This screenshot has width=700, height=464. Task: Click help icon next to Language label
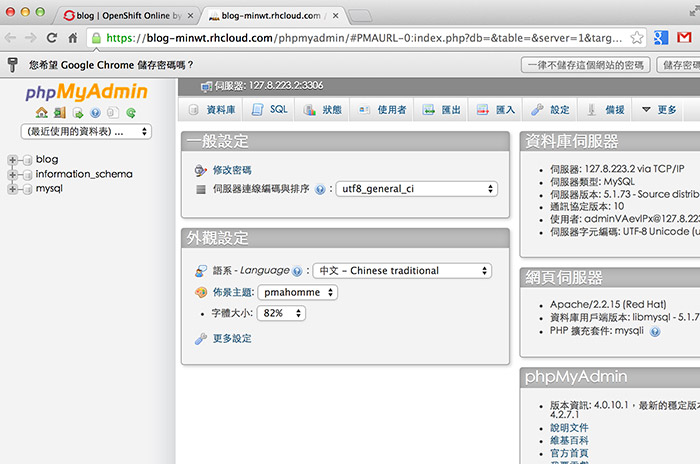click(x=297, y=271)
